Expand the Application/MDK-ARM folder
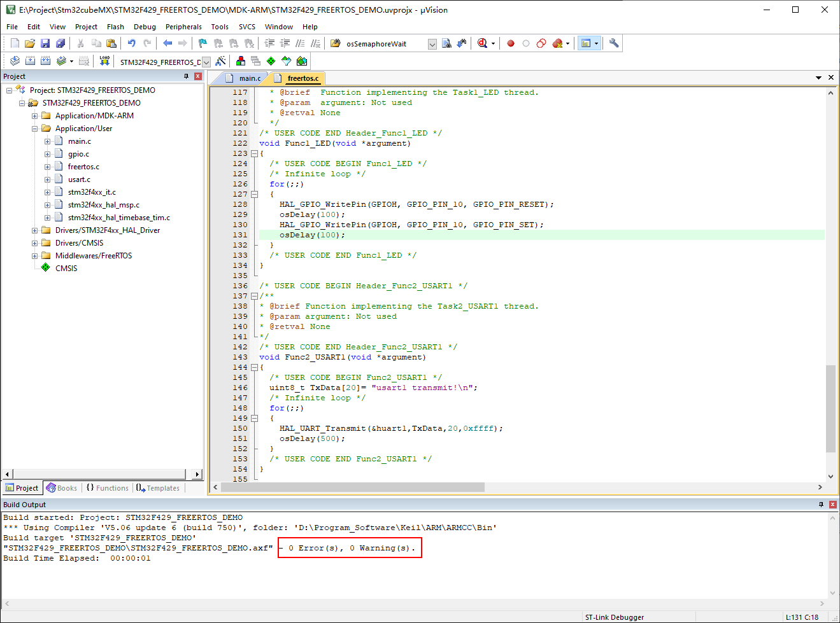This screenshot has width=840, height=623. click(35, 116)
